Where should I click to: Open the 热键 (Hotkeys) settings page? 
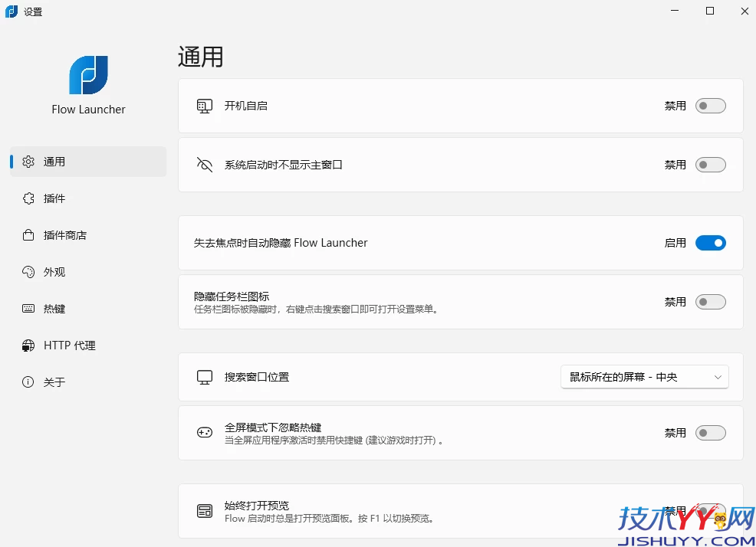pyautogui.click(x=54, y=309)
